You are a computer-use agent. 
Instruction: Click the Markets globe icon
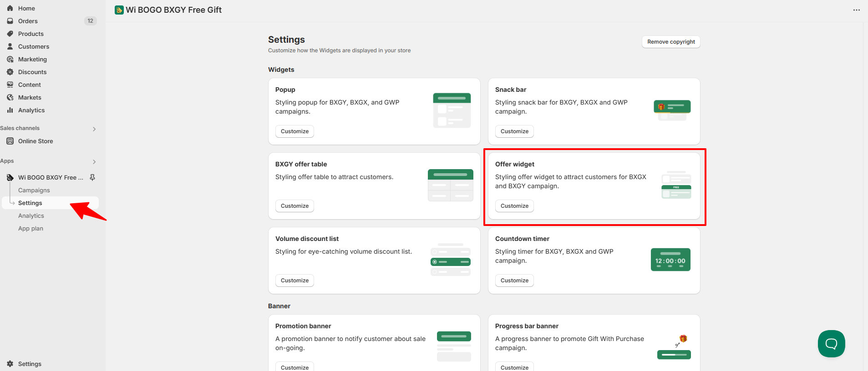[10, 97]
